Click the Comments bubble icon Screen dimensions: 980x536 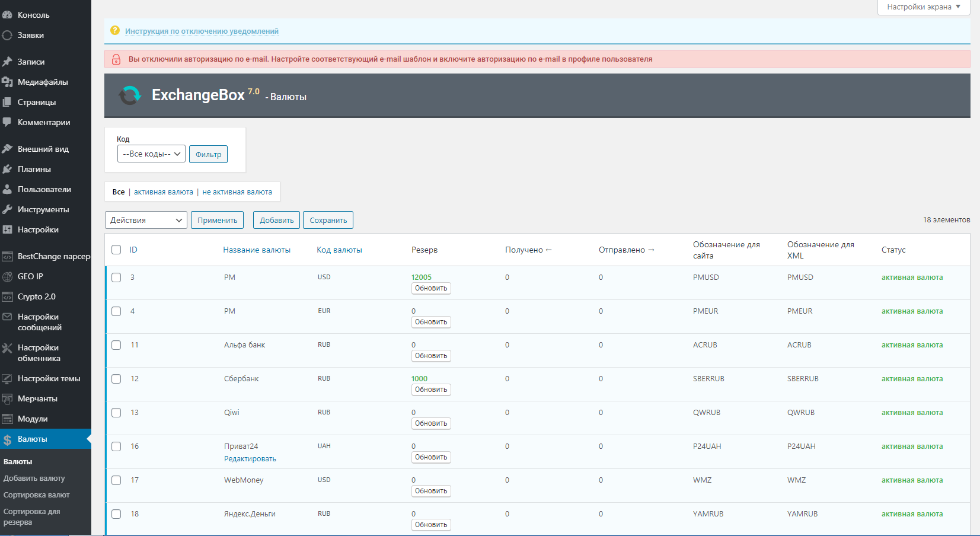[x=7, y=122]
